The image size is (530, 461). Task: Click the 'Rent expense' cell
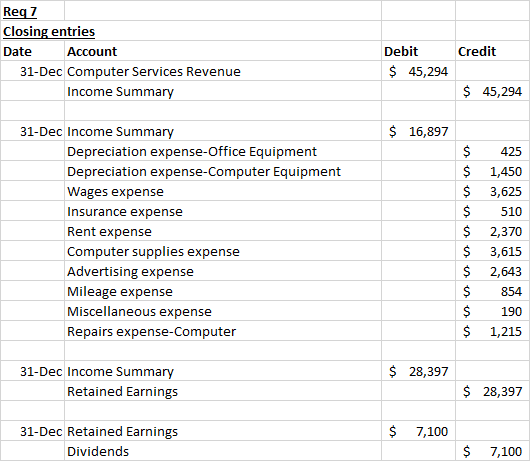point(223,231)
